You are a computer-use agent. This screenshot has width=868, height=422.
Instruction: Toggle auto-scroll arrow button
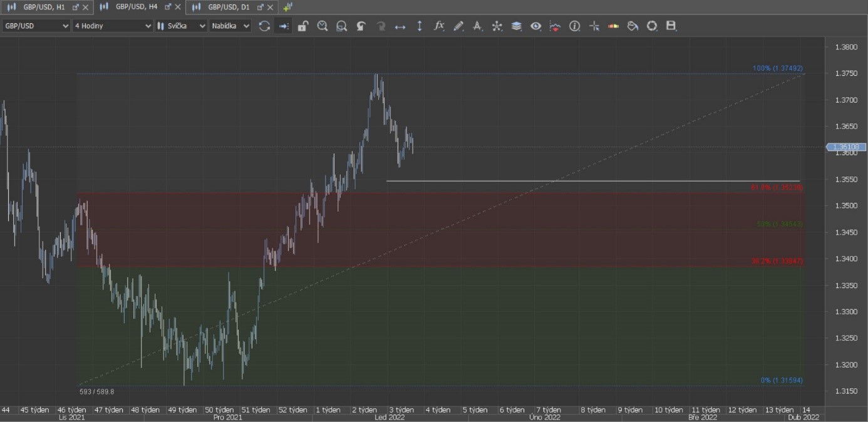click(x=284, y=26)
